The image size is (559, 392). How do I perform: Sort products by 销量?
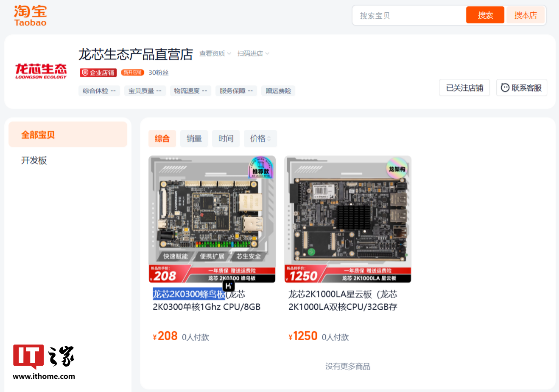point(194,139)
